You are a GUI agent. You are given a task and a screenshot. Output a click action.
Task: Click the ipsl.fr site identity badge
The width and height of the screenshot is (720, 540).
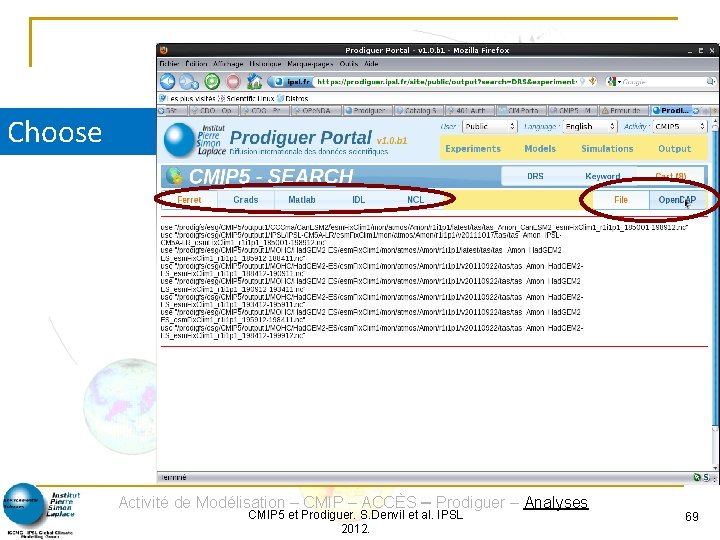(292, 82)
